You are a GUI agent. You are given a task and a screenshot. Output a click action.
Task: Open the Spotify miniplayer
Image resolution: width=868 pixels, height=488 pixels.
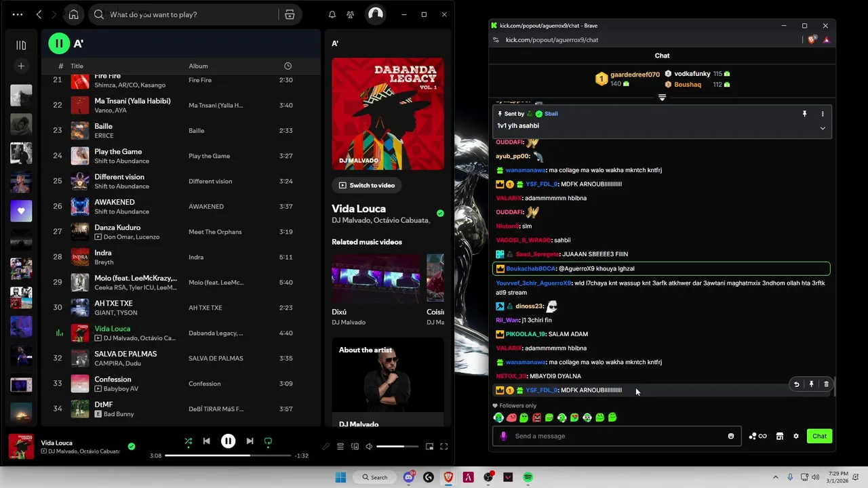tap(429, 447)
